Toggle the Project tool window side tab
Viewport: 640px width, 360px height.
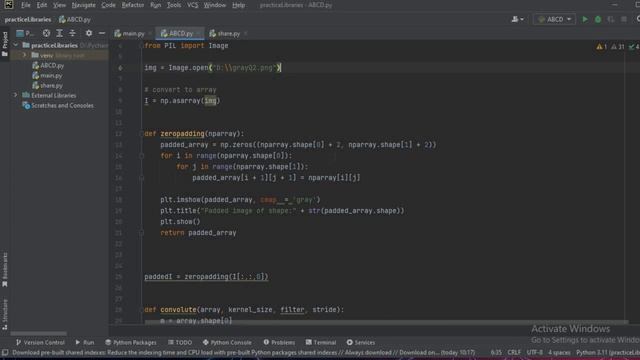[x=5, y=44]
